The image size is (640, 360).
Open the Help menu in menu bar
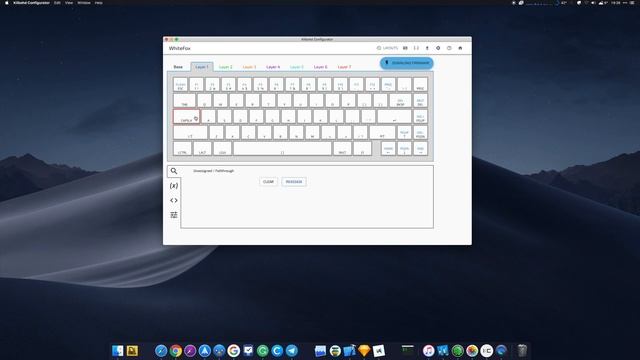(x=99, y=3)
